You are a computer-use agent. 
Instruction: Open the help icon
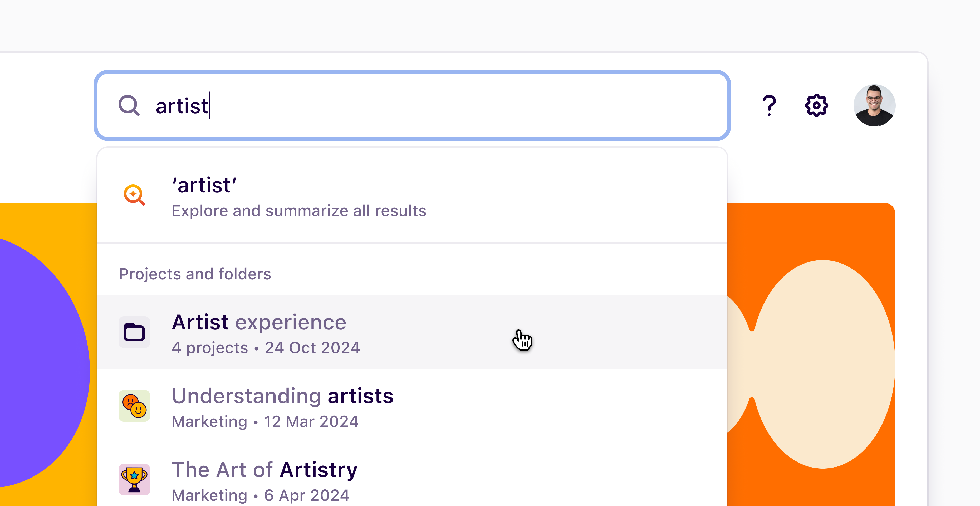point(769,105)
